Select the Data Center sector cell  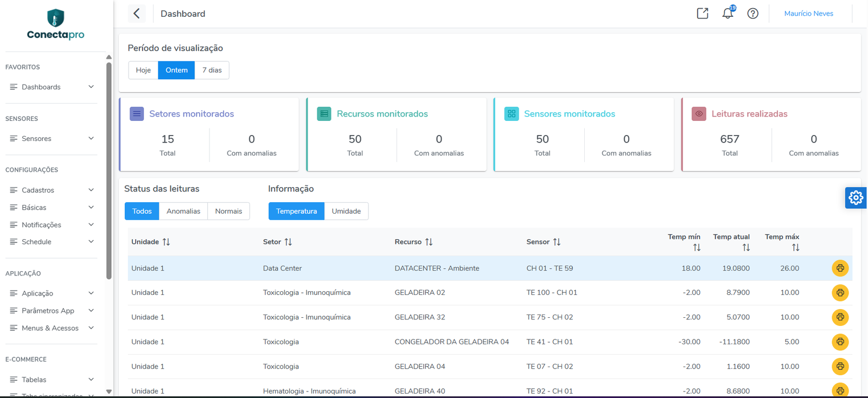tap(282, 268)
